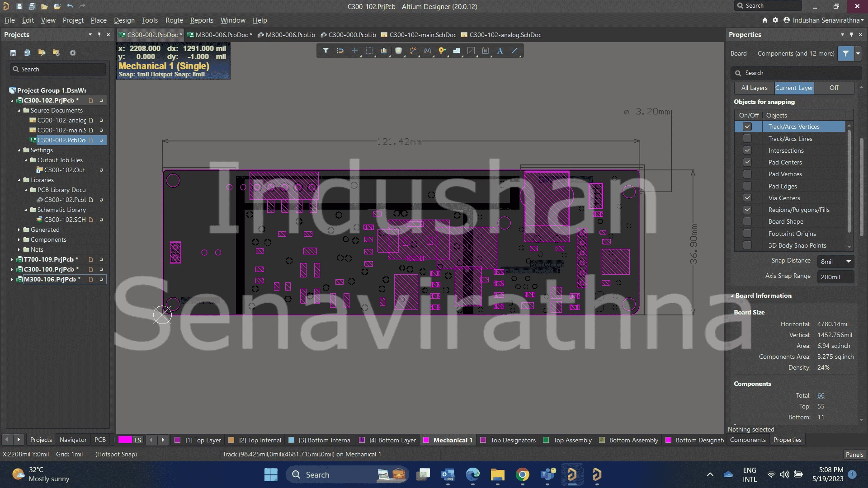Select the [1] Top Layer tab

198,440
